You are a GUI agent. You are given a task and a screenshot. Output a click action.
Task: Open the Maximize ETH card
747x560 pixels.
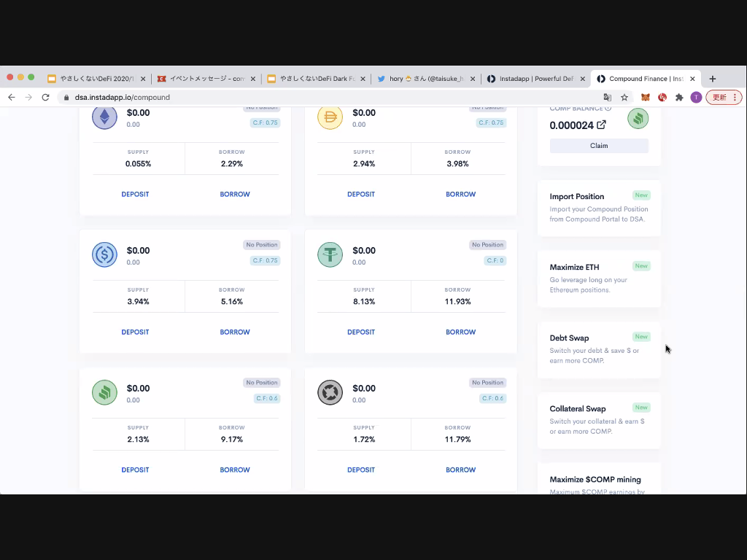[x=599, y=279]
